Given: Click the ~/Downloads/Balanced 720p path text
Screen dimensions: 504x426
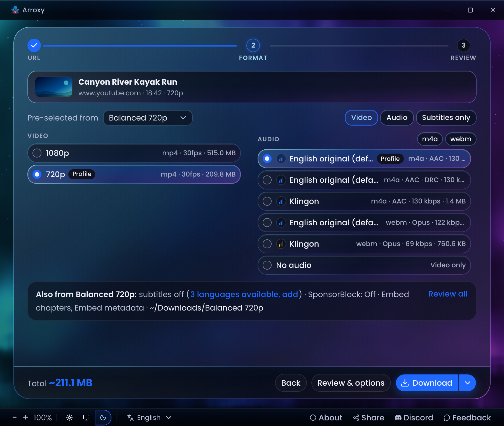Looking at the screenshot, I should tap(207, 308).
